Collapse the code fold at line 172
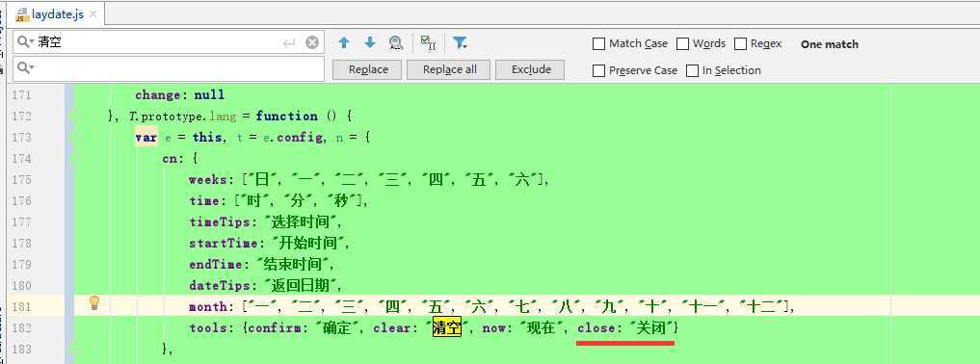This screenshot has width=980, height=364. [x=74, y=117]
